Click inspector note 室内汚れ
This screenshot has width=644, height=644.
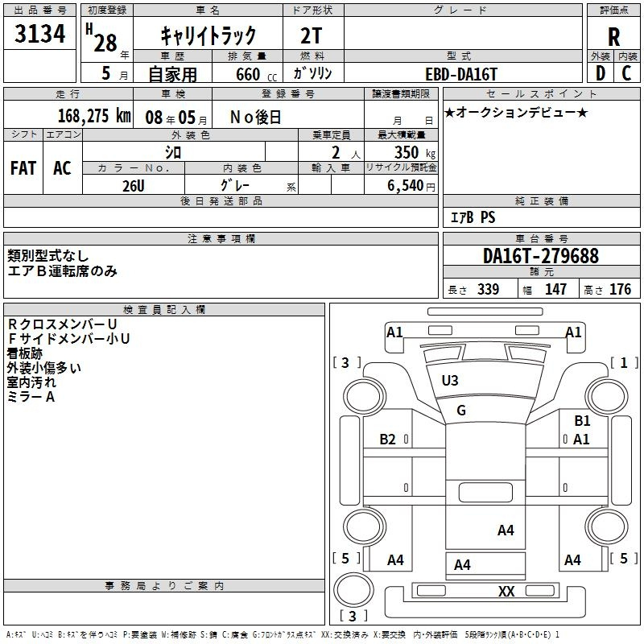[x=31, y=382]
